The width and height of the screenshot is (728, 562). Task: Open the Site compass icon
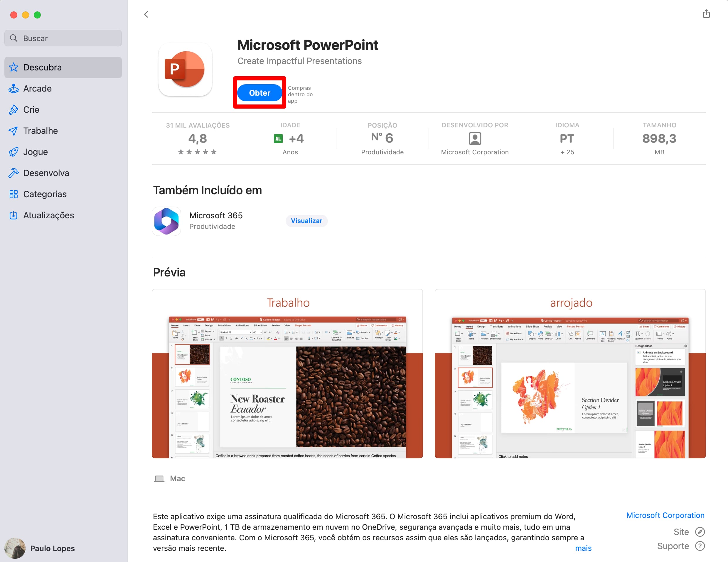pyautogui.click(x=700, y=532)
